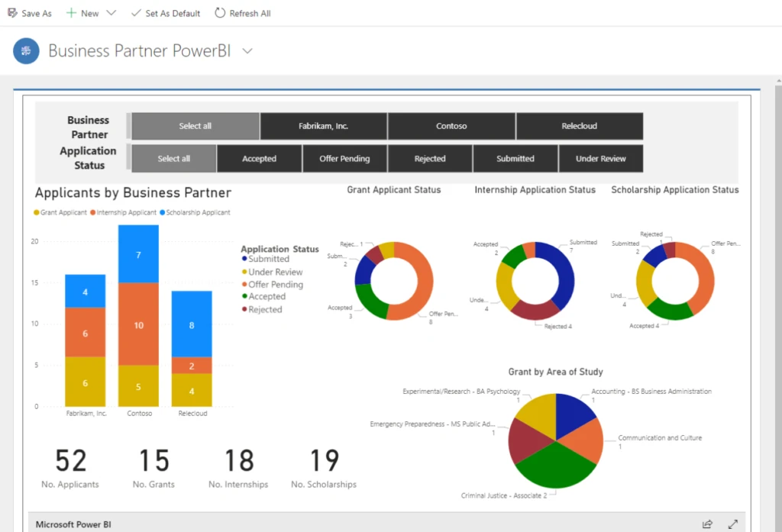Open the Business Partner PowerBI title chevron
This screenshot has height=532, width=782.
click(x=246, y=50)
